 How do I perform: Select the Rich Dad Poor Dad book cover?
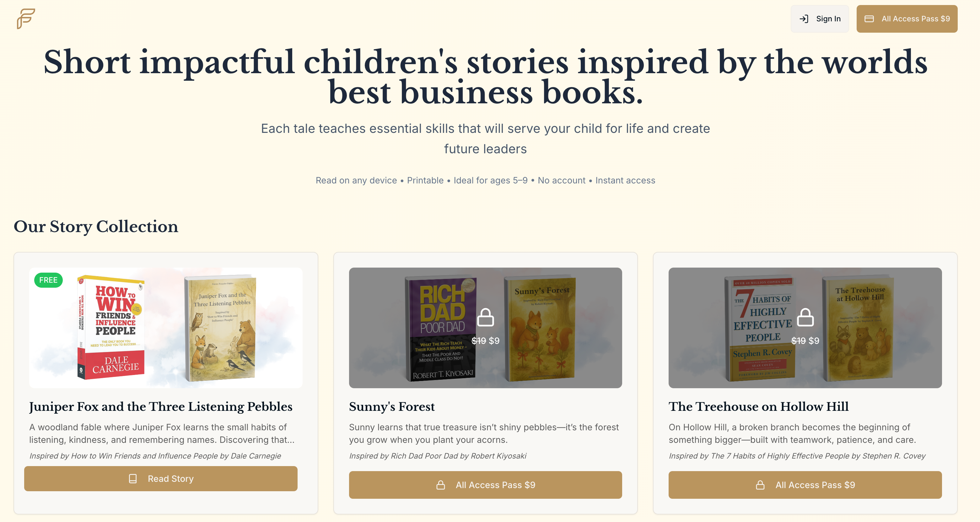click(441, 329)
